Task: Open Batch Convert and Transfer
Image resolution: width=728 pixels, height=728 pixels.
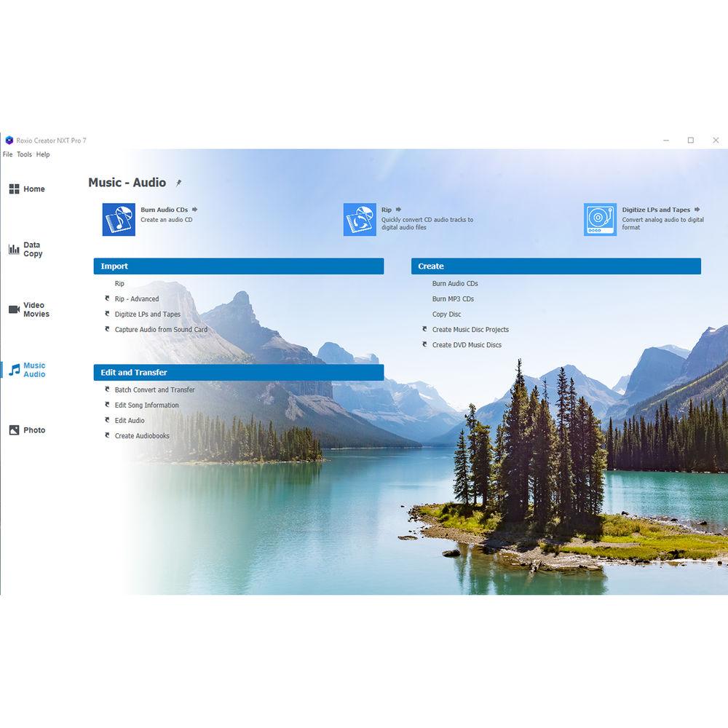Action: pyautogui.click(x=154, y=390)
